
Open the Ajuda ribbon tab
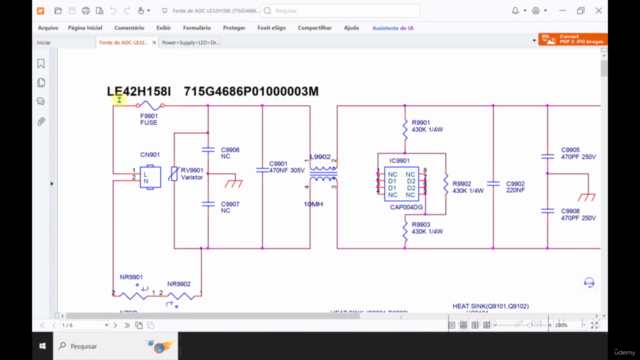tap(351, 28)
